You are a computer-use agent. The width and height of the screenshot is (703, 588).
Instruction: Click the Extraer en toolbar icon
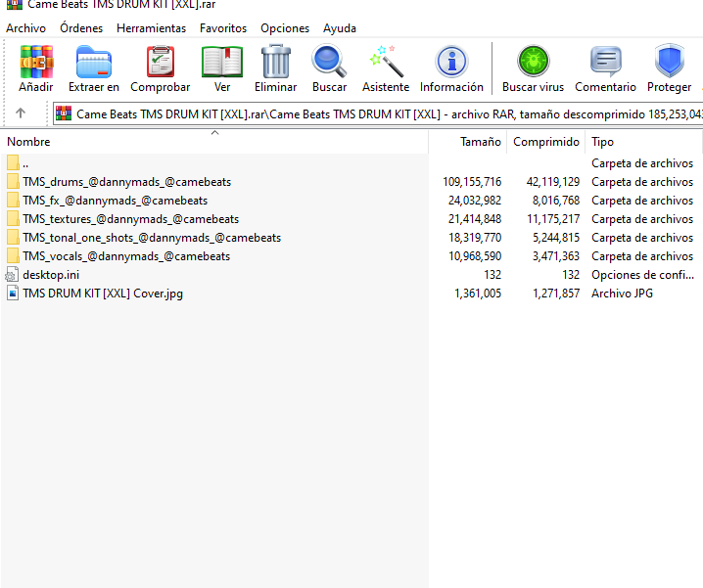pyautogui.click(x=94, y=62)
